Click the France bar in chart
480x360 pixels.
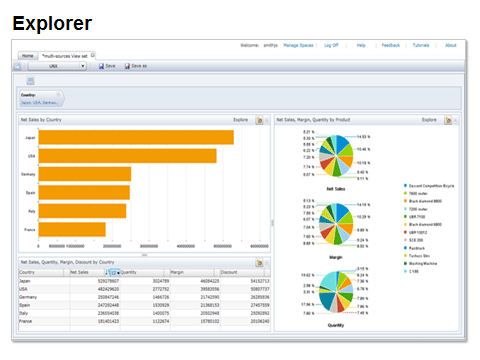pos(72,229)
